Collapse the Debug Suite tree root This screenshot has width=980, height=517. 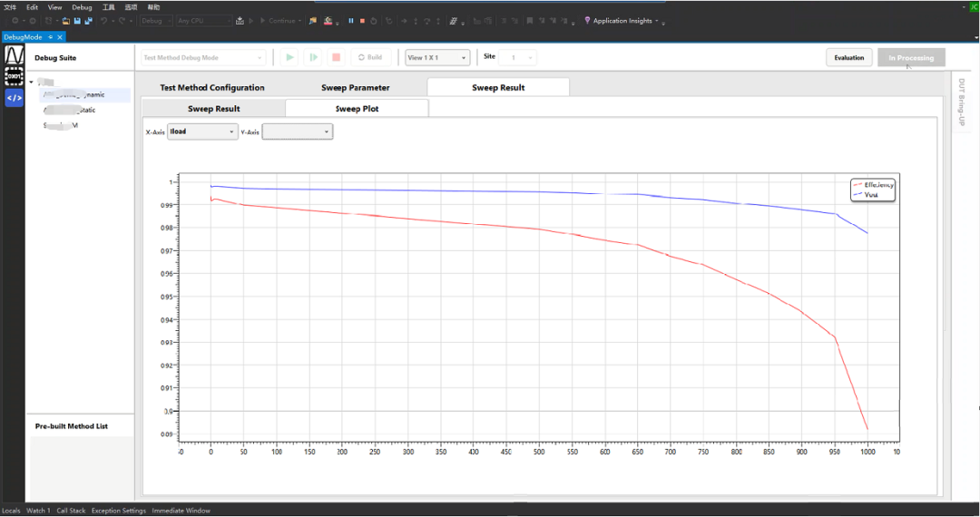(x=31, y=82)
